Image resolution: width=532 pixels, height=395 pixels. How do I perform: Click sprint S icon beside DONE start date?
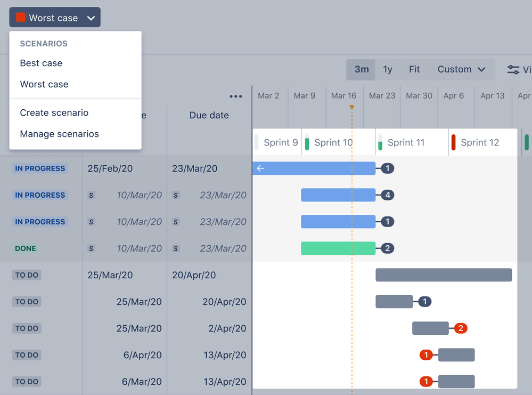(x=91, y=248)
